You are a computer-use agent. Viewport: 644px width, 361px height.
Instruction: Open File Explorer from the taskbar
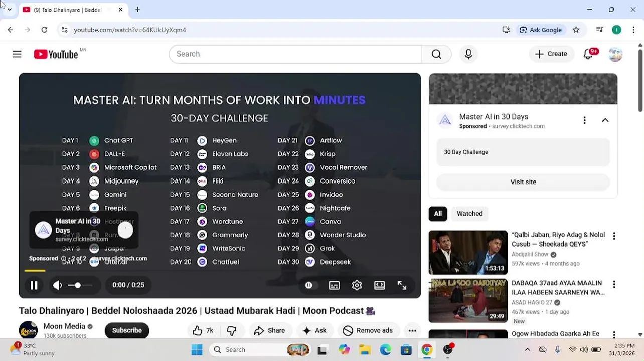(365, 350)
